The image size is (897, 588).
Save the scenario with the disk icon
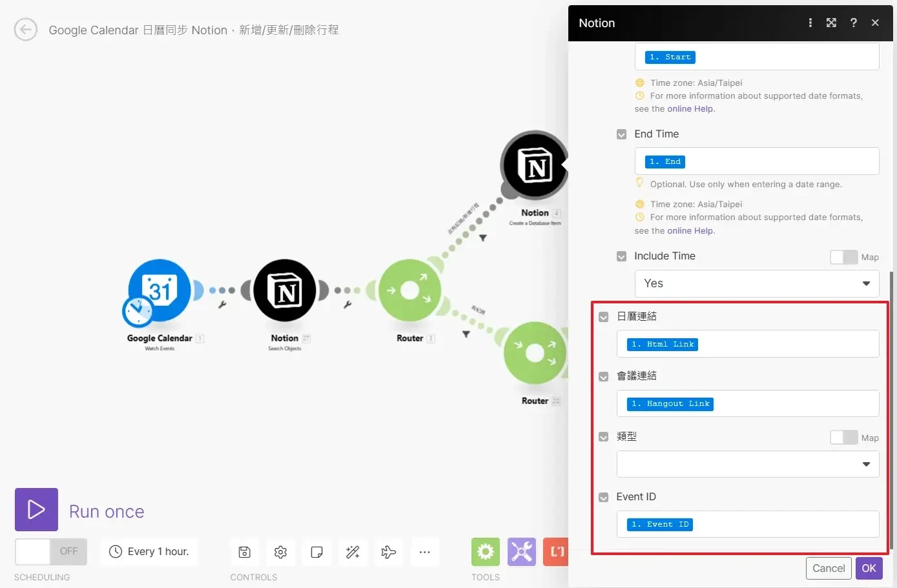pos(245,552)
